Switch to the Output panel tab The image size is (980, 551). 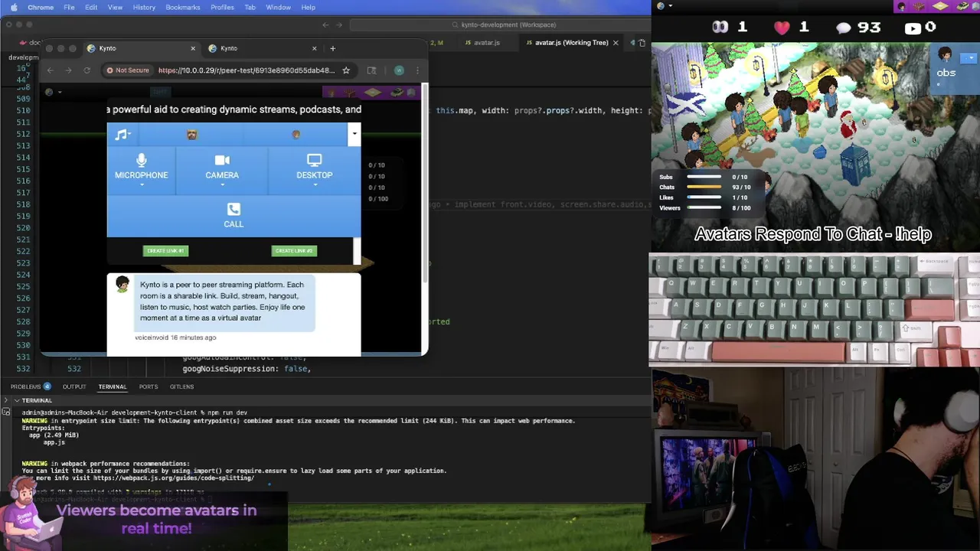click(74, 386)
